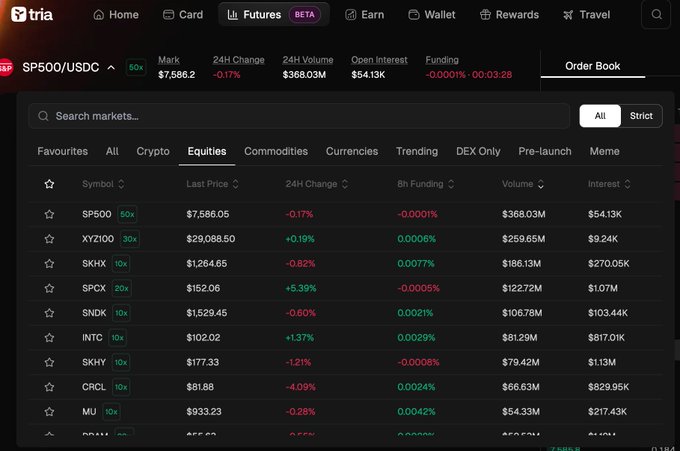Click the $81.29M volume value
680x451 pixels.
click(520, 338)
